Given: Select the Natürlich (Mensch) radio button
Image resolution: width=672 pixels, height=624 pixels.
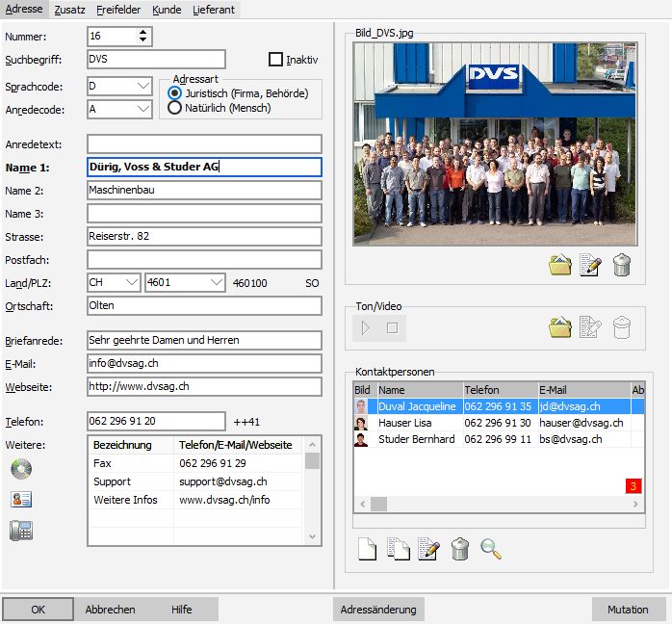Looking at the screenshot, I should coord(175,108).
